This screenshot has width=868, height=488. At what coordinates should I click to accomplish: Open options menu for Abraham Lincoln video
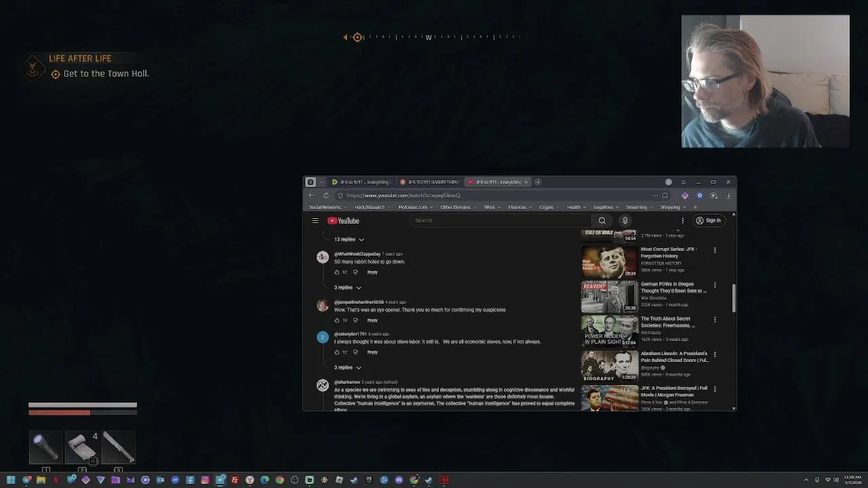[715, 354]
